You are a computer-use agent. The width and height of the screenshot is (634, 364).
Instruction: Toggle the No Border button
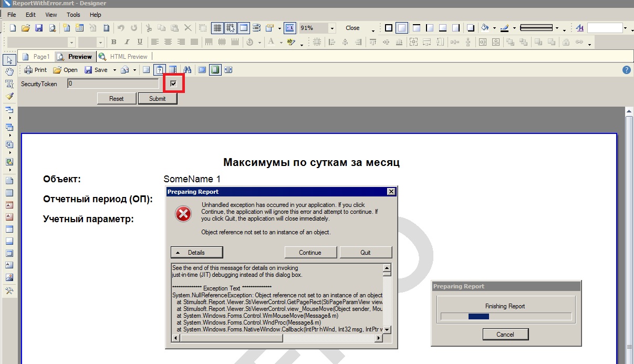pyautogui.click(x=402, y=28)
